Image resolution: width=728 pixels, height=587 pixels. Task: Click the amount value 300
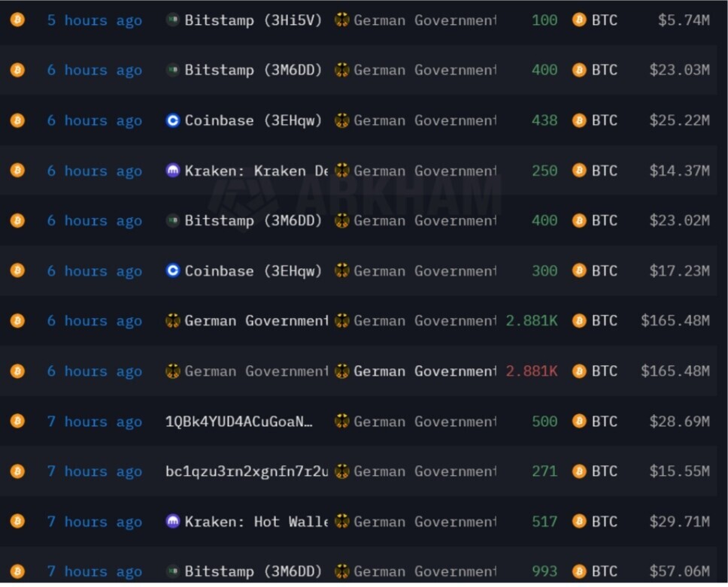(x=544, y=271)
